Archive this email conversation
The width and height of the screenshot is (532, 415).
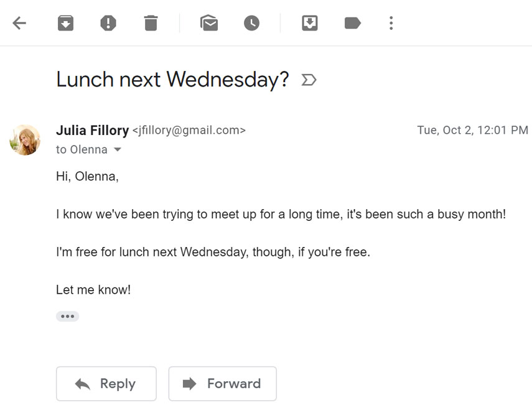[65, 24]
